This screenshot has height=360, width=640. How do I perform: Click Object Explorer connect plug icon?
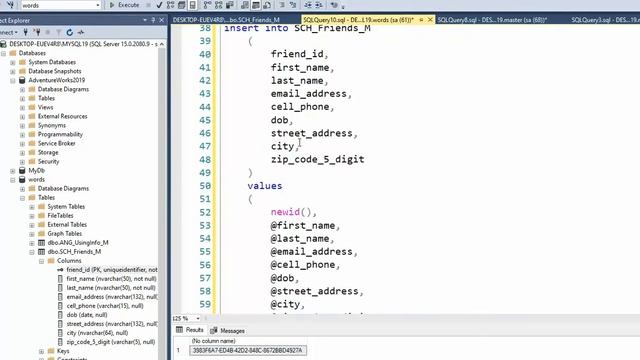pyautogui.click(x=25, y=32)
